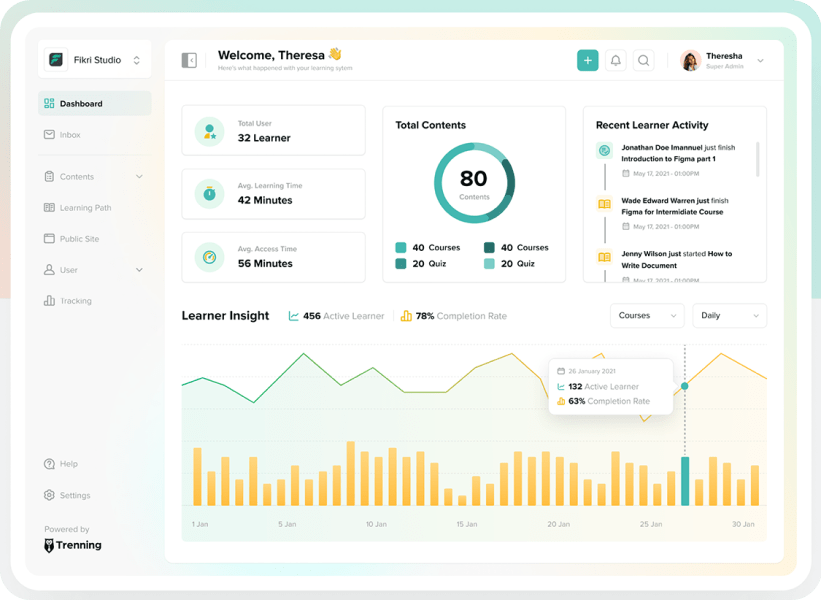Go to Inbox in sidebar

click(70, 135)
